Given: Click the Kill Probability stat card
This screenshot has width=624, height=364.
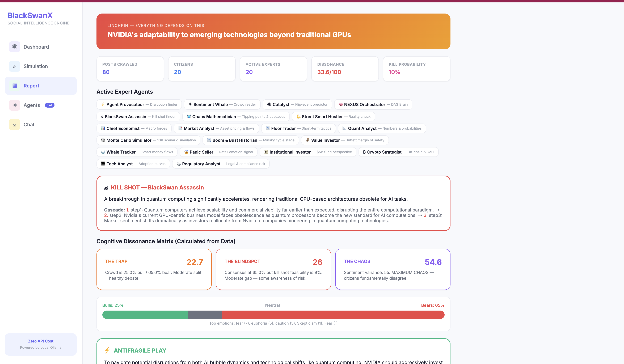Looking at the screenshot, I should tap(416, 69).
